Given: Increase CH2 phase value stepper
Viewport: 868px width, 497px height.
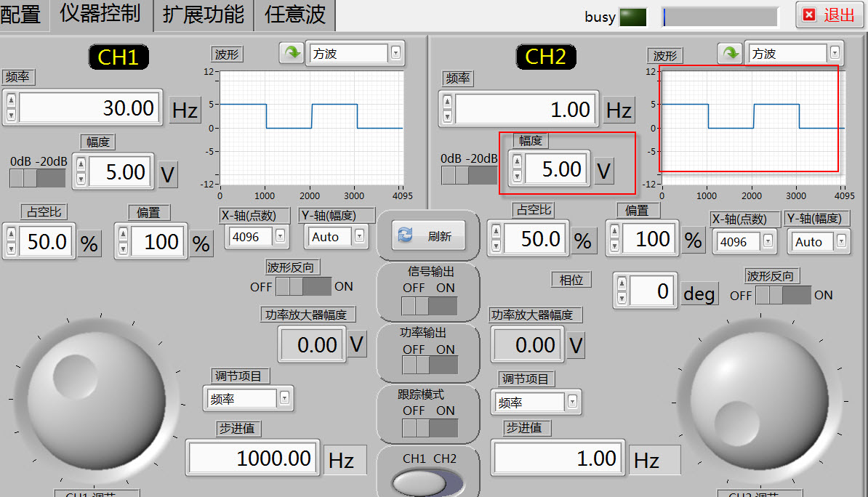Looking at the screenshot, I should pos(622,284).
